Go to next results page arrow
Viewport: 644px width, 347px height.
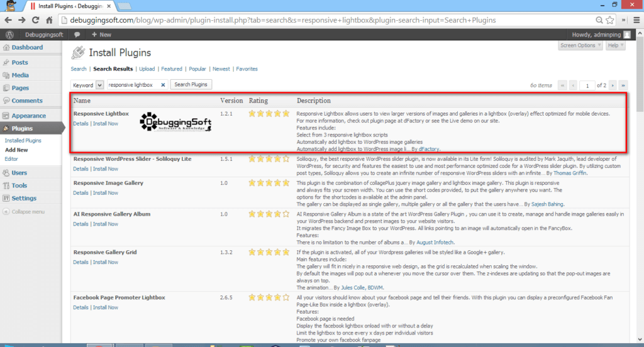tap(613, 85)
